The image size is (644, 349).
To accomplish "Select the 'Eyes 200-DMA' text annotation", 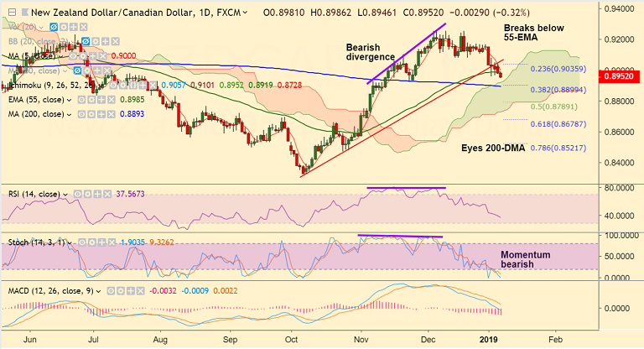I will 493,148.
